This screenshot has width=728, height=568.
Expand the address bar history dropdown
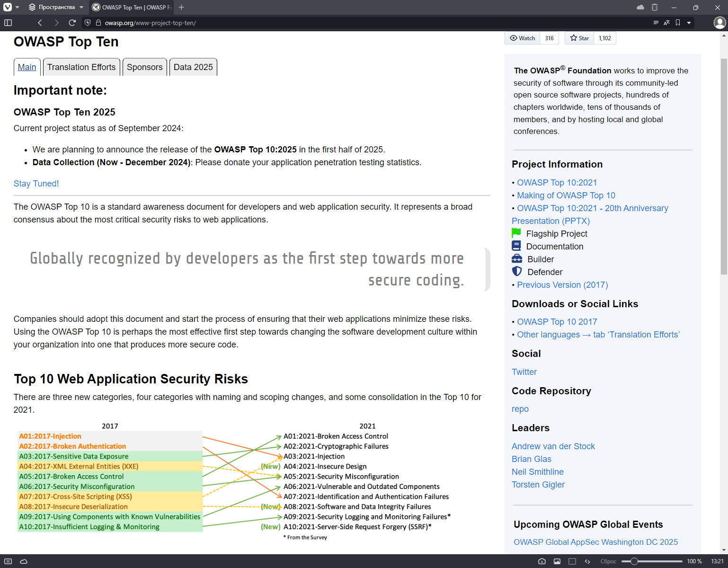[689, 23]
